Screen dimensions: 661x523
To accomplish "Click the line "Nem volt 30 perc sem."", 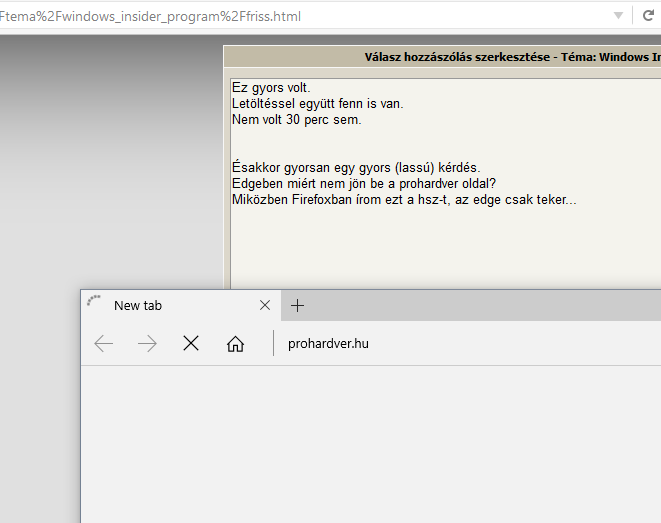I will click(x=297, y=120).
